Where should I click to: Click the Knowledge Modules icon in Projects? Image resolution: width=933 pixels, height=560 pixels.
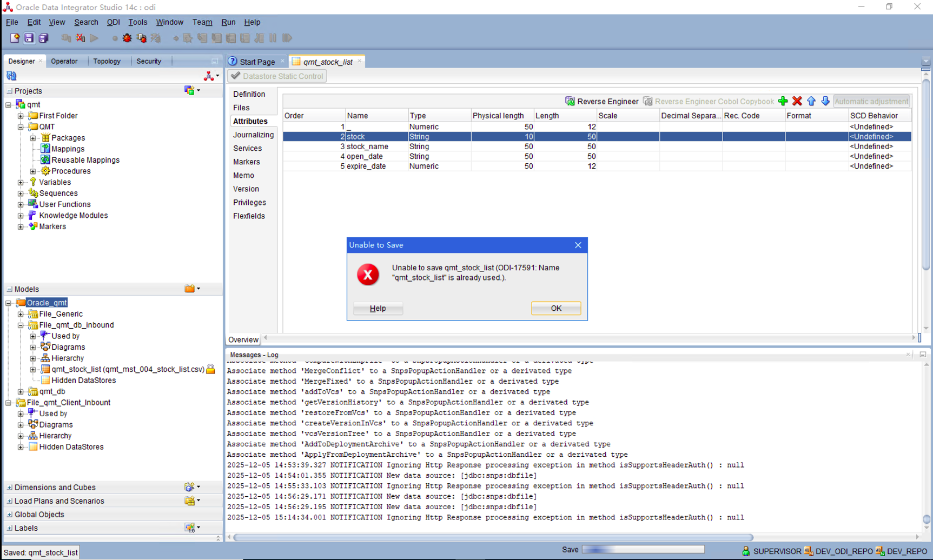click(32, 215)
